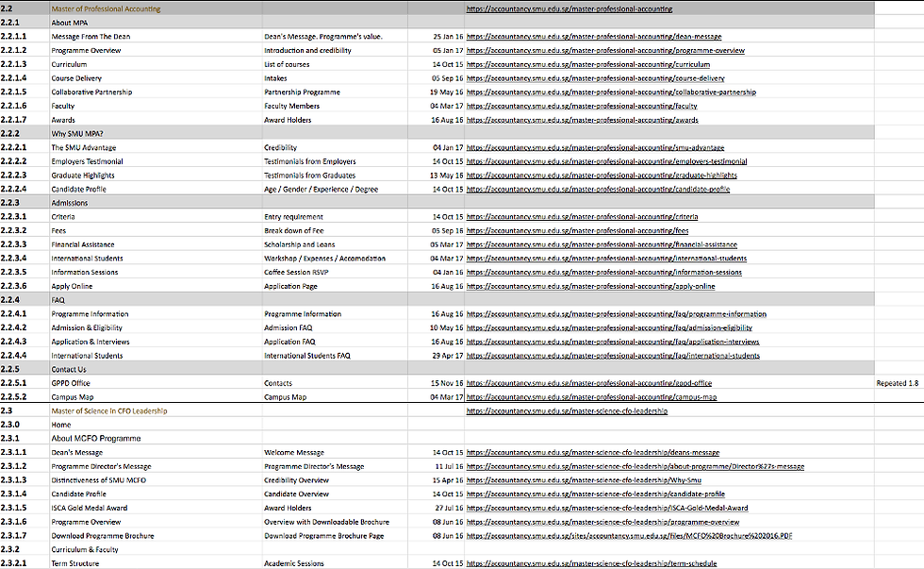Select the '11 Jul 16' date cell

(436, 466)
